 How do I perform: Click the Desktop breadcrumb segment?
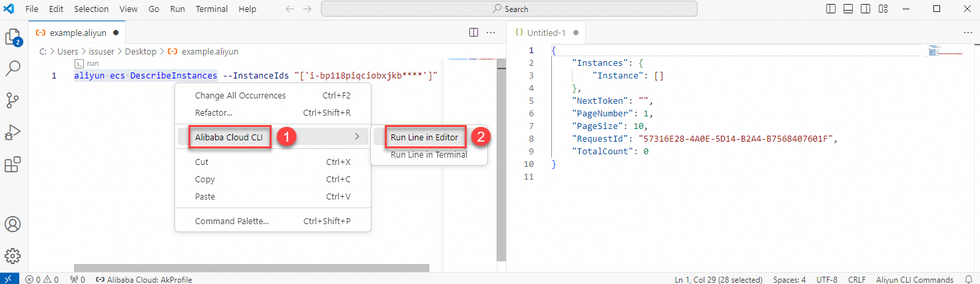[140, 51]
